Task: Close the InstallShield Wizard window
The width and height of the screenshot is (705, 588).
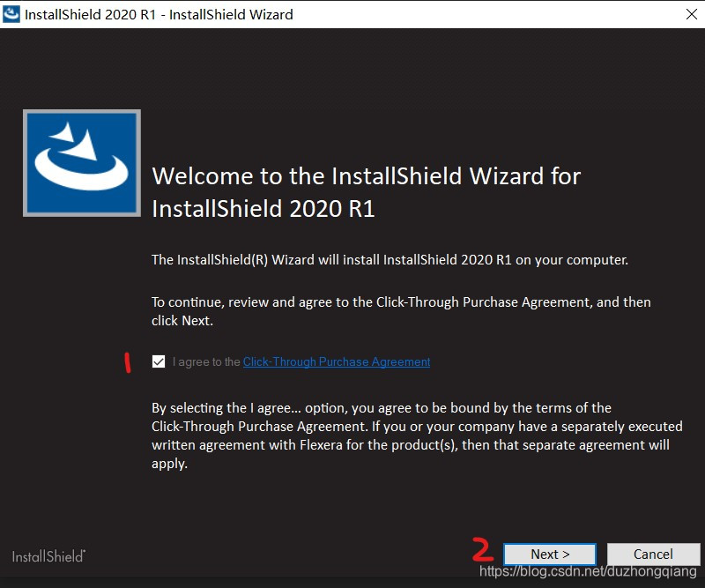Action: [692, 14]
